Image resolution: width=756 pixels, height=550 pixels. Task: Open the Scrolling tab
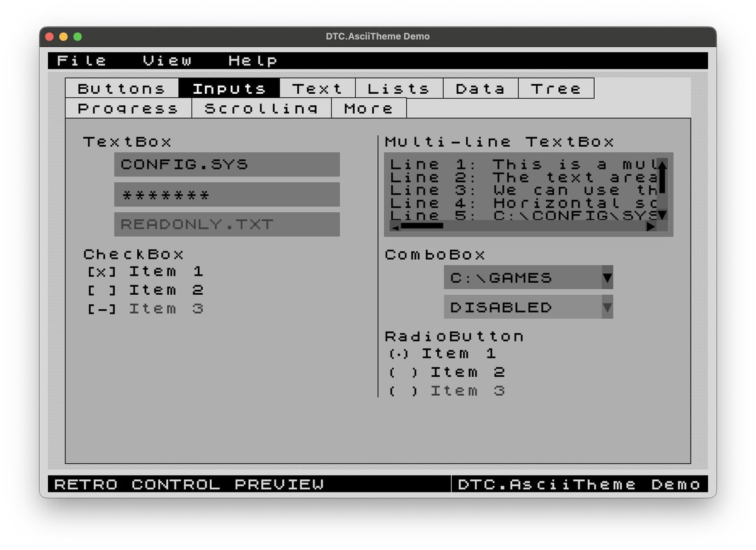(261, 108)
